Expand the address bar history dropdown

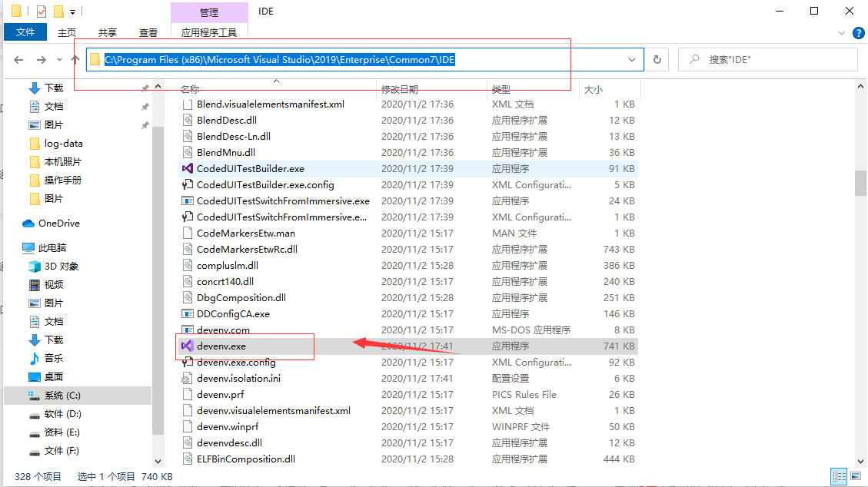coord(632,60)
